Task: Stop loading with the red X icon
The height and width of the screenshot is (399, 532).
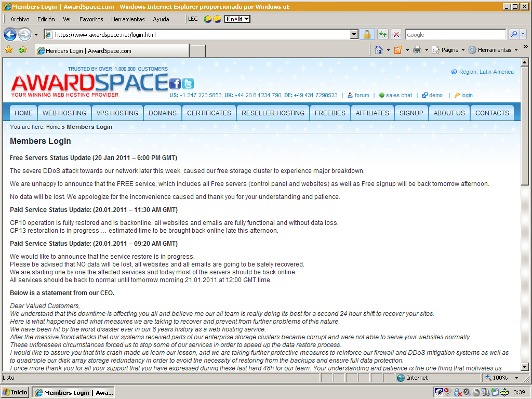Action: coord(396,34)
